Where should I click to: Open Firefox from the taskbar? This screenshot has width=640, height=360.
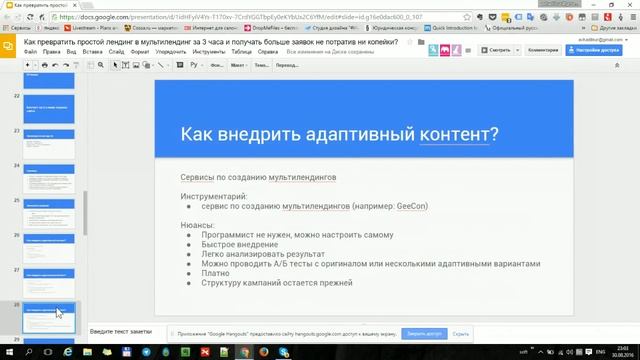click(x=264, y=352)
